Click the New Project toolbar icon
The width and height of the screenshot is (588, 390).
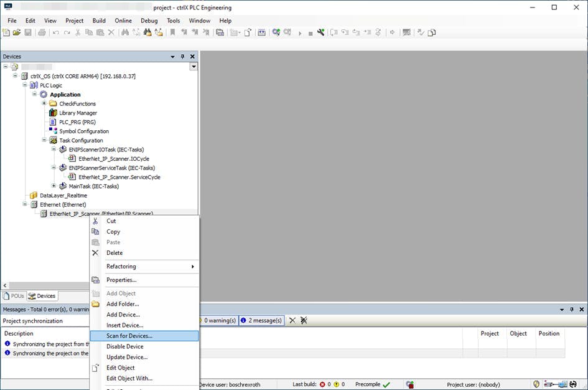[6, 32]
